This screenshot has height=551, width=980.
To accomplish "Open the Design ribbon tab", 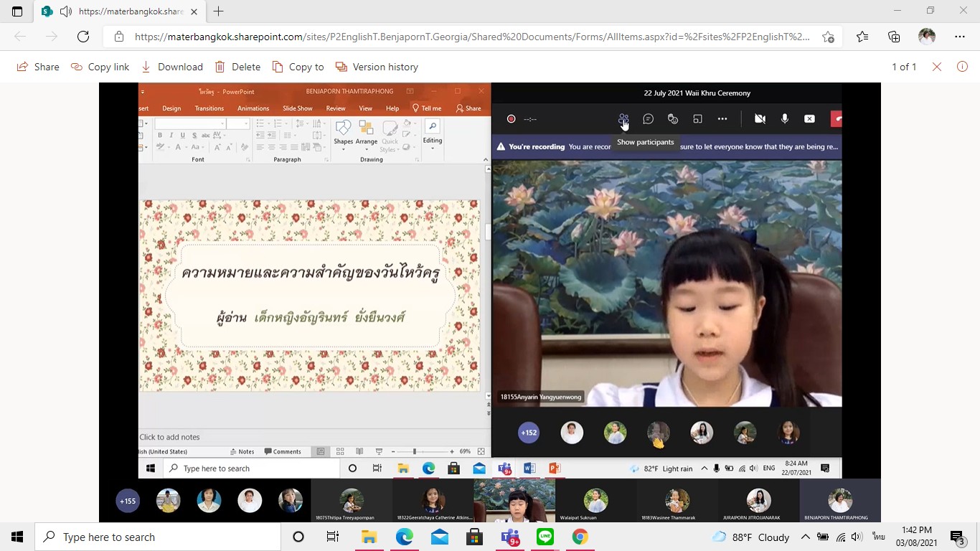I will coord(171,108).
